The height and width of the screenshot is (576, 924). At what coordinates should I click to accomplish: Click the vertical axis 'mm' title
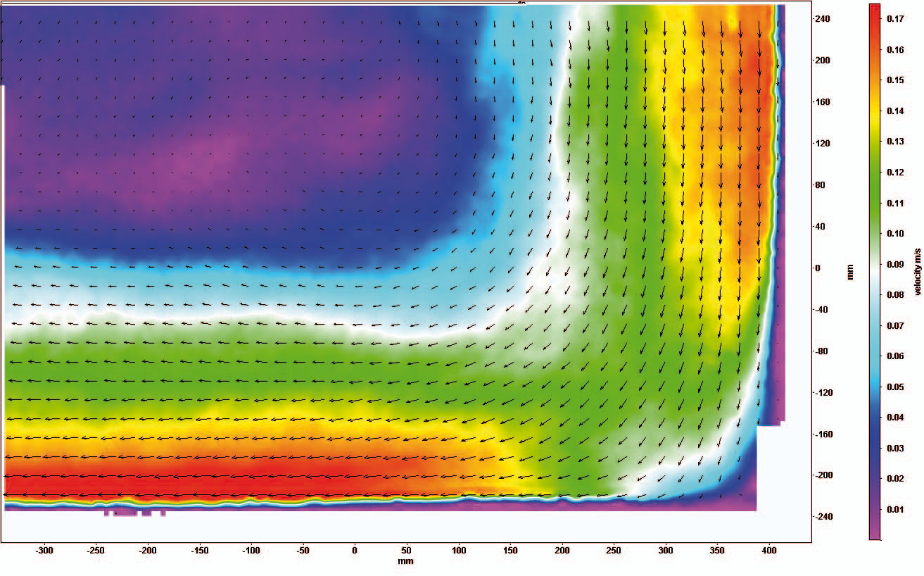[849, 273]
